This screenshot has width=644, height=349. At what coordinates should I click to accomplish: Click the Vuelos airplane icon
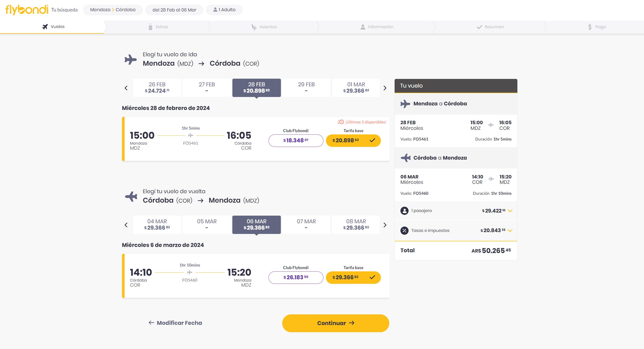tap(45, 27)
